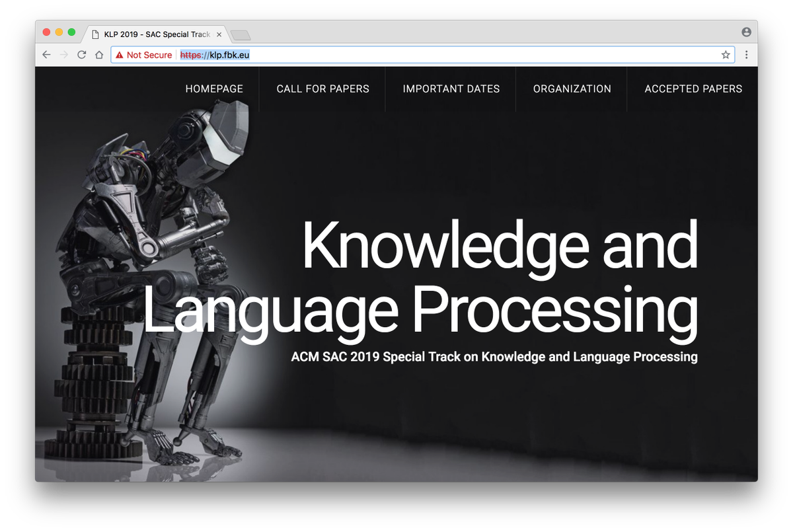Screen dimensions: 793x532
Task: Open the ORGANIZATION menu item
Action: tap(572, 89)
